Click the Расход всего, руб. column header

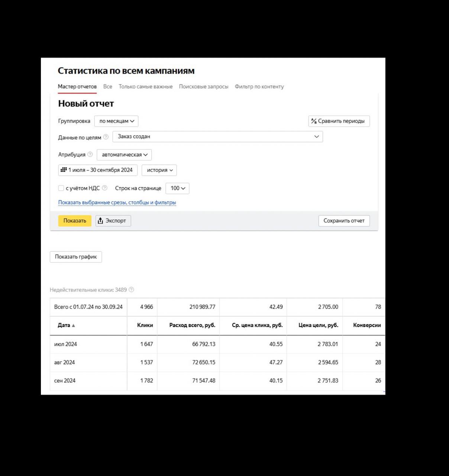192,325
